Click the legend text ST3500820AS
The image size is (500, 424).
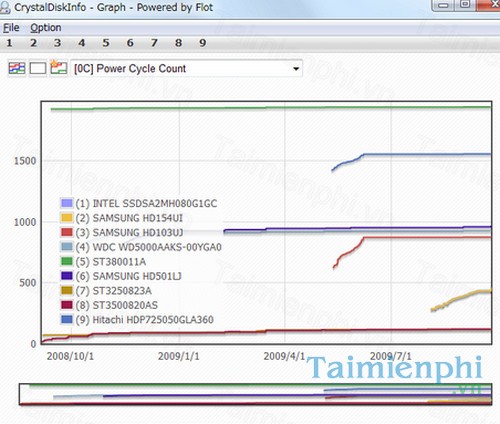[125, 305]
